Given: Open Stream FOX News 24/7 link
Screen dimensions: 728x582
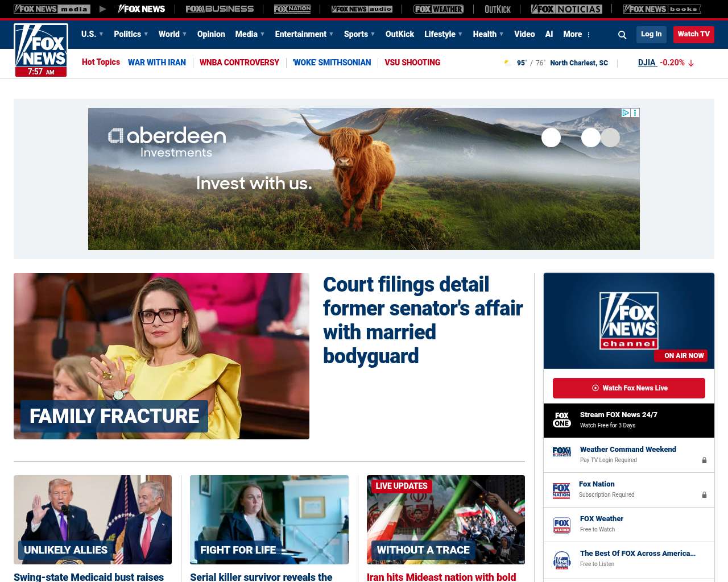Looking at the screenshot, I should click(x=619, y=415).
